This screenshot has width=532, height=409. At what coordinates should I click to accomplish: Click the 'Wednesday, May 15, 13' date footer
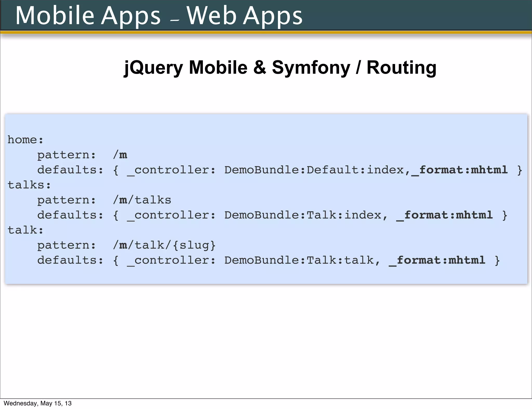[37, 403]
